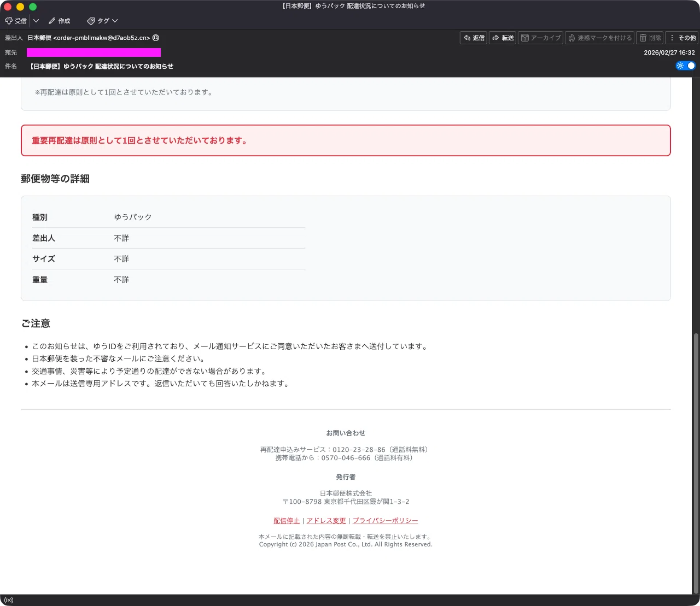Archive the email with アーカイブ
Viewport: 700px width, 606px height.
pyautogui.click(x=540, y=38)
